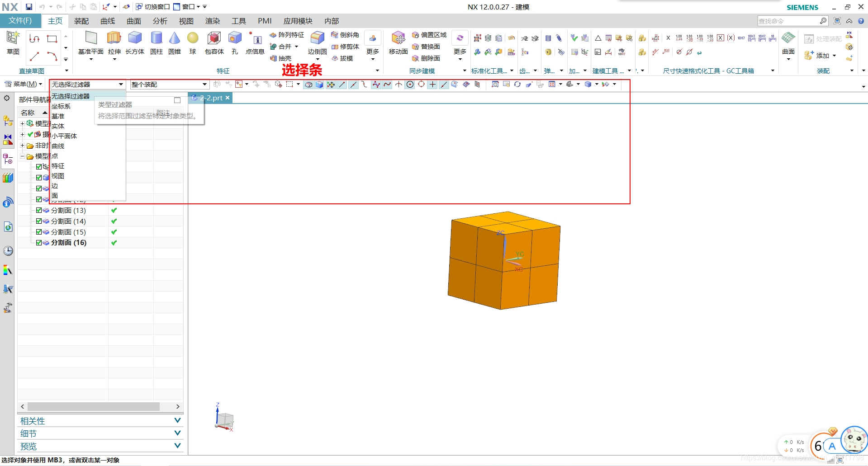Select the 替换面 replace face tool
The image size is (868, 466).
pyautogui.click(x=426, y=47)
